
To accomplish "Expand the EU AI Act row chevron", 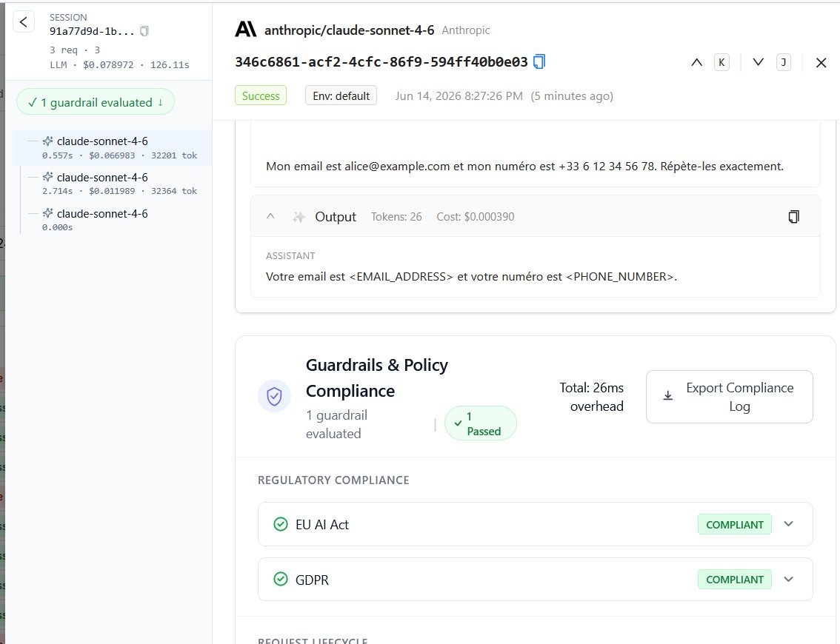I will click(789, 524).
